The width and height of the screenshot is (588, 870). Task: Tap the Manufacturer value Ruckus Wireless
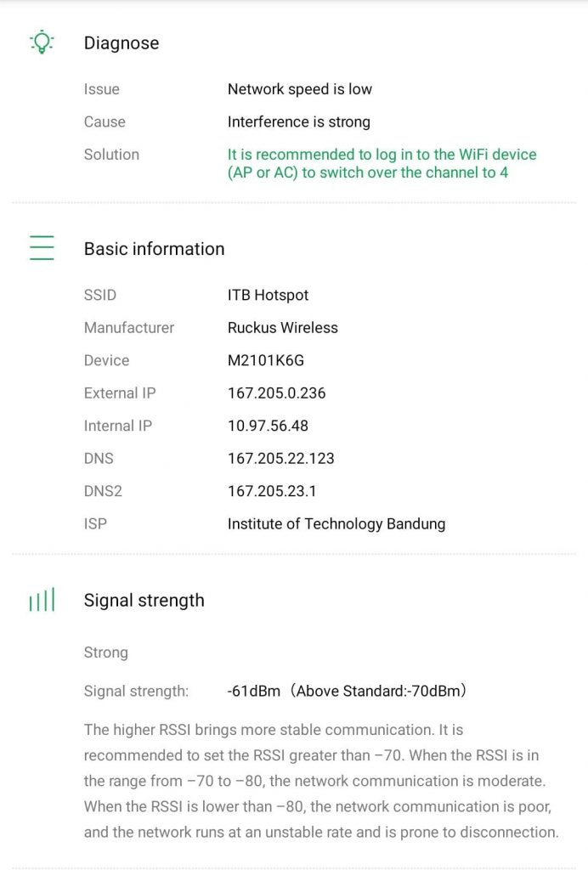click(x=282, y=327)
